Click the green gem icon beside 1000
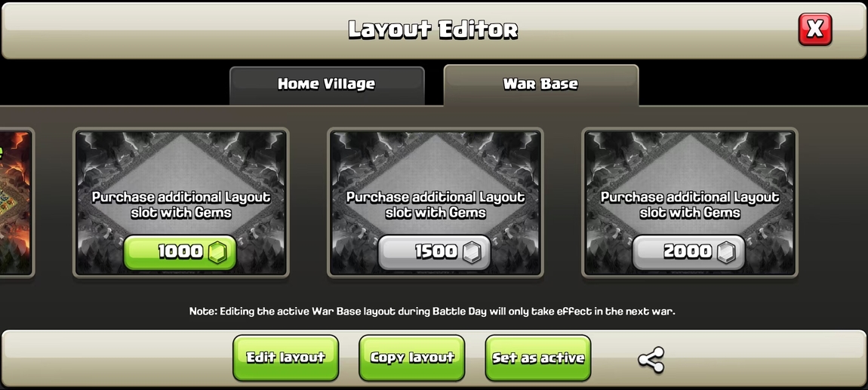 pyautogui.click(x=217, y=253)
